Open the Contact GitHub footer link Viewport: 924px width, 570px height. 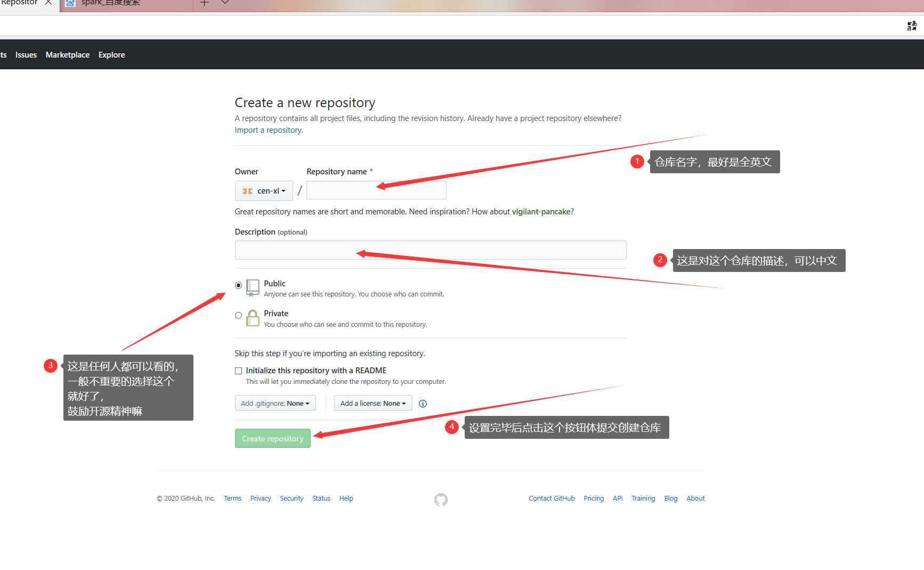click(552, 499)
